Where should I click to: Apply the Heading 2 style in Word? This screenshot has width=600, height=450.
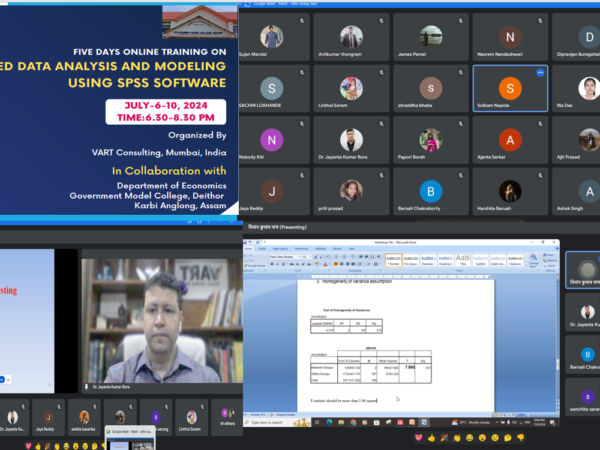(445, 260)
